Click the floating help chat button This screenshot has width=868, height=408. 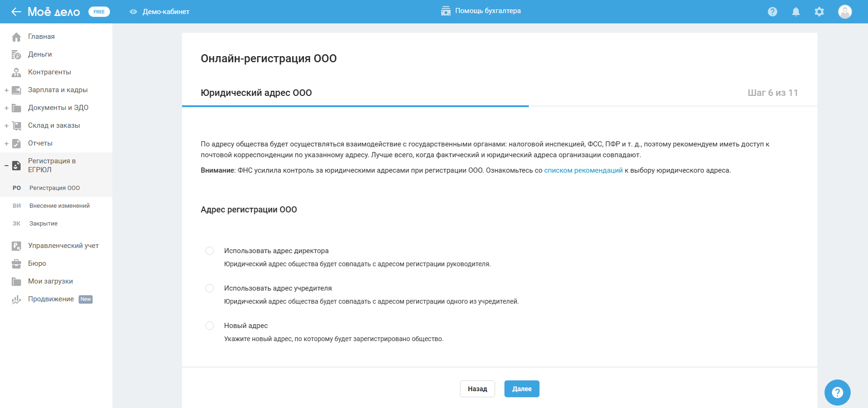tap(837, 392)
